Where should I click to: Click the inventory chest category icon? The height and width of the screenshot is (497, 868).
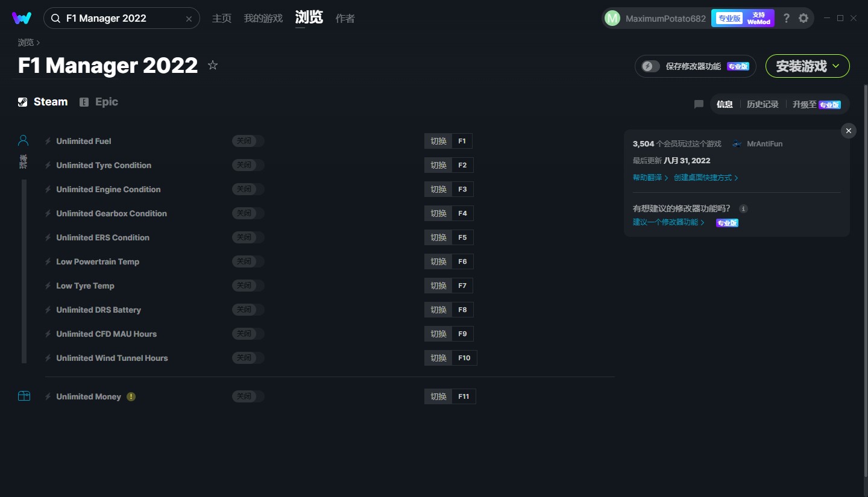click(x=24, y=396)
